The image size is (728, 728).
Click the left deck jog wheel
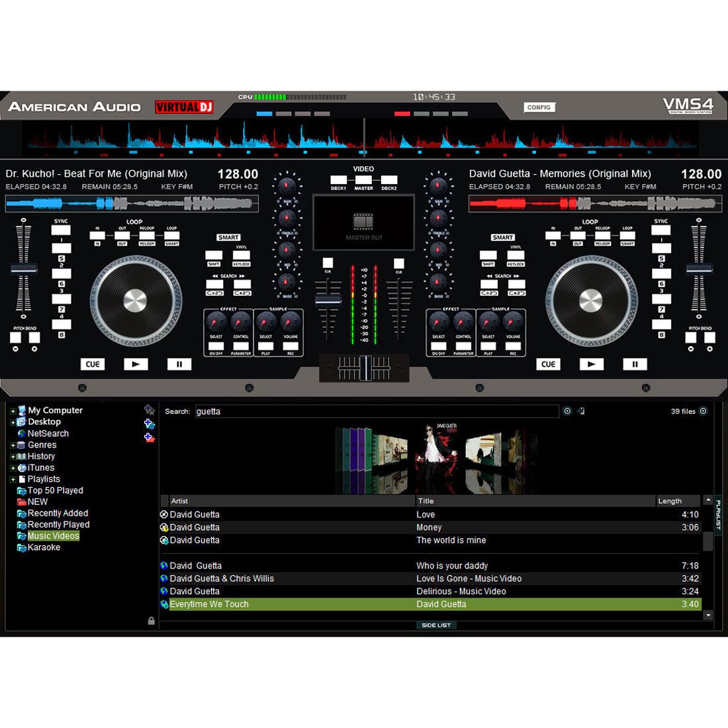(135, 301)
